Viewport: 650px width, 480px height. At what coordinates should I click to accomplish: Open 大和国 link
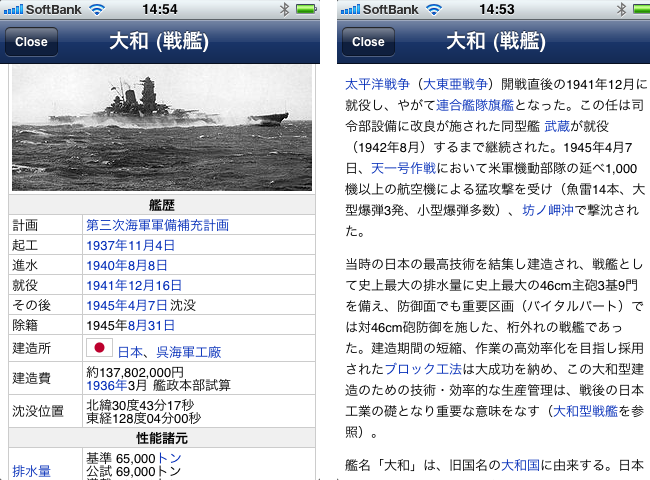(x=521, y=465)
